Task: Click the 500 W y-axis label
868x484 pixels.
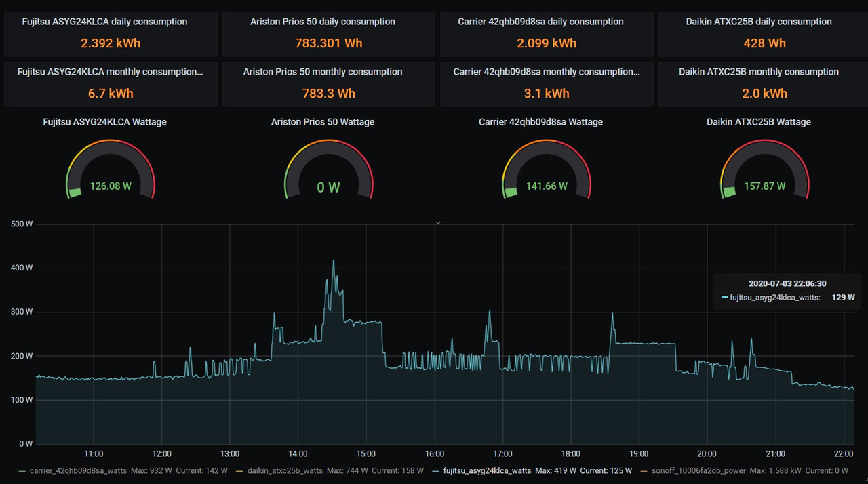Action: point(22,224)
